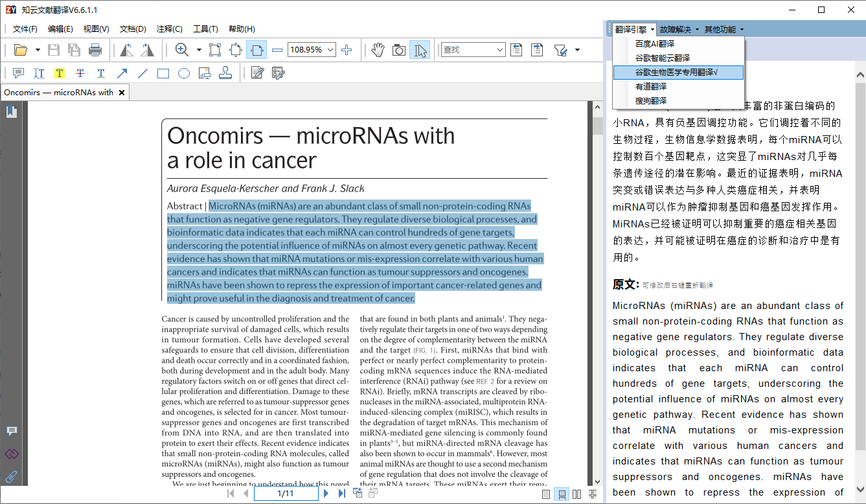Open the 编辑(E) menu
The width and height of the screenshot is (866, 504).
click(x=61, y=29)
